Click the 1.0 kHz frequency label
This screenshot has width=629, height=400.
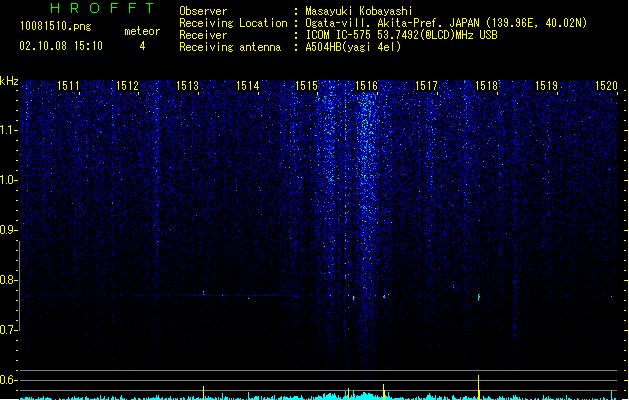(8, 180)
